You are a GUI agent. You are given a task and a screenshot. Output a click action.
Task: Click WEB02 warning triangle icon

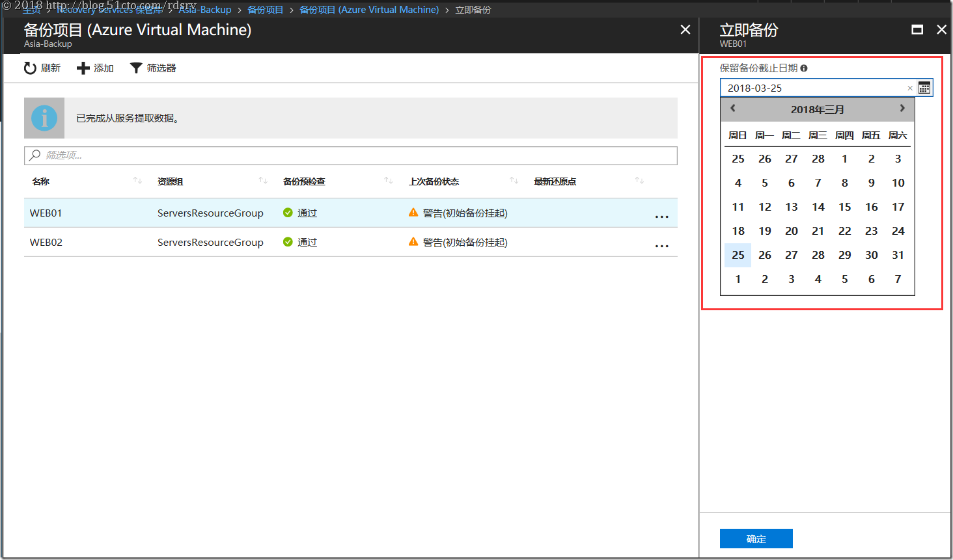413,242
